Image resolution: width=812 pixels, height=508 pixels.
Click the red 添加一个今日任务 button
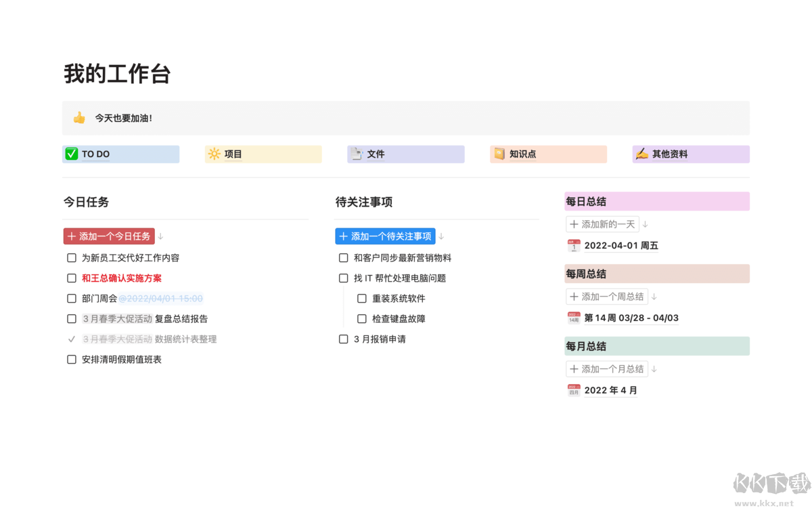click(x=109, y=236)
